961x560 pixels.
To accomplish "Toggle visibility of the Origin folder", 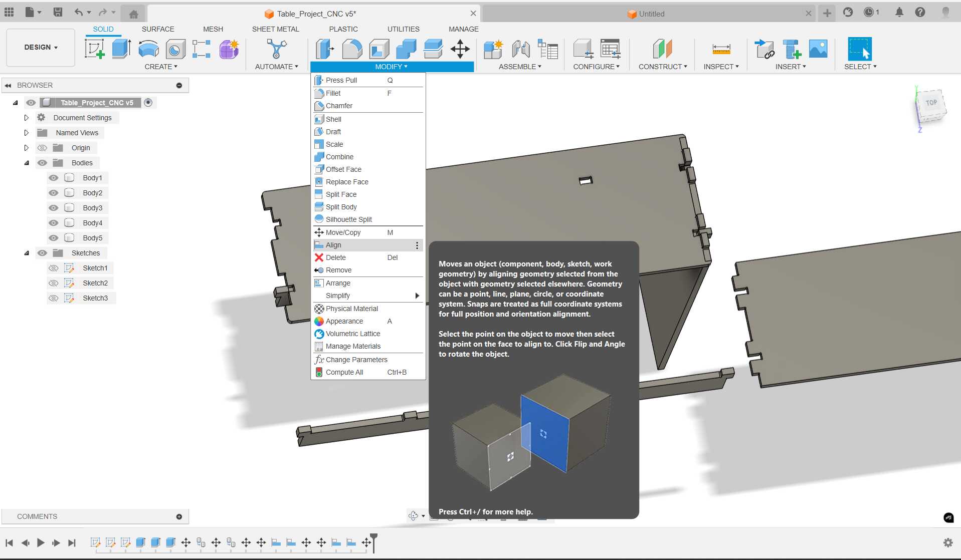I will point(42,148).
